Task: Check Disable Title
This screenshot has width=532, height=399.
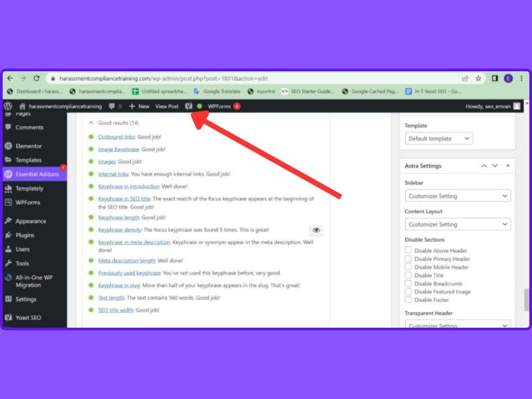Action: 408,275
